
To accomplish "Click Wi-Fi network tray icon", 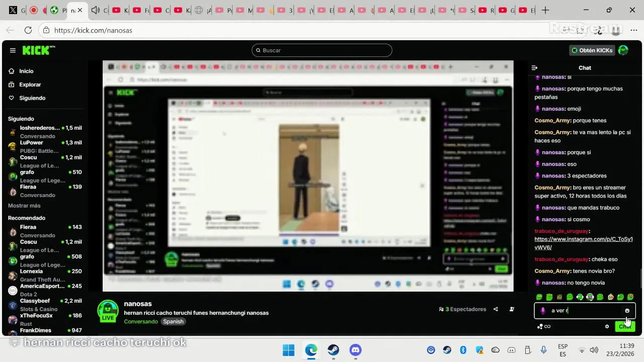I will 582,350.
